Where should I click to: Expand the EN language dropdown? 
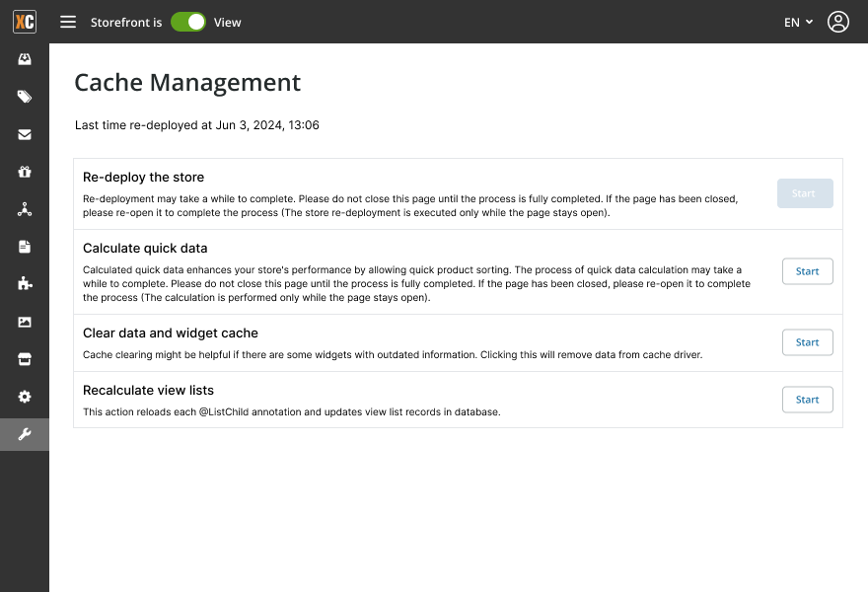point(798,22)
